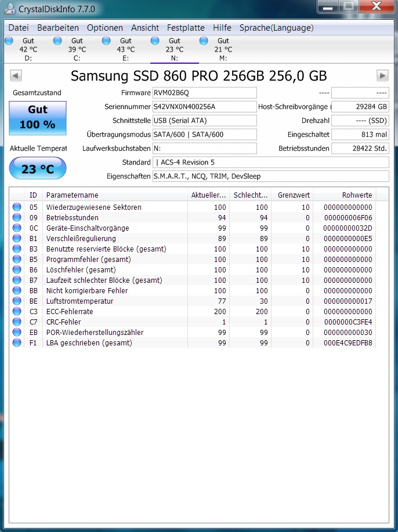Go to next disk with right arrow
The width and height of the screenshot is (398, 532).
pyautogui.click(x=382, y=75)
